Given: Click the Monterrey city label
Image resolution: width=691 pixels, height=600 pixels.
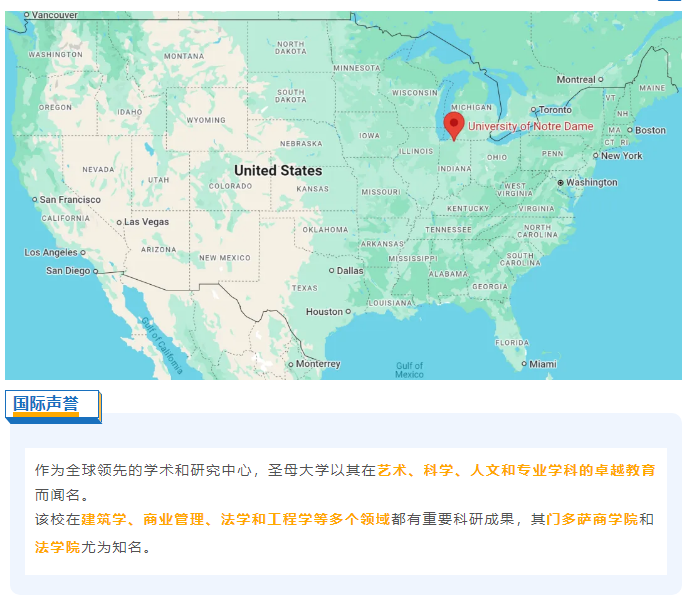Looking at the screenshot, I should click(x=318, y=364).
